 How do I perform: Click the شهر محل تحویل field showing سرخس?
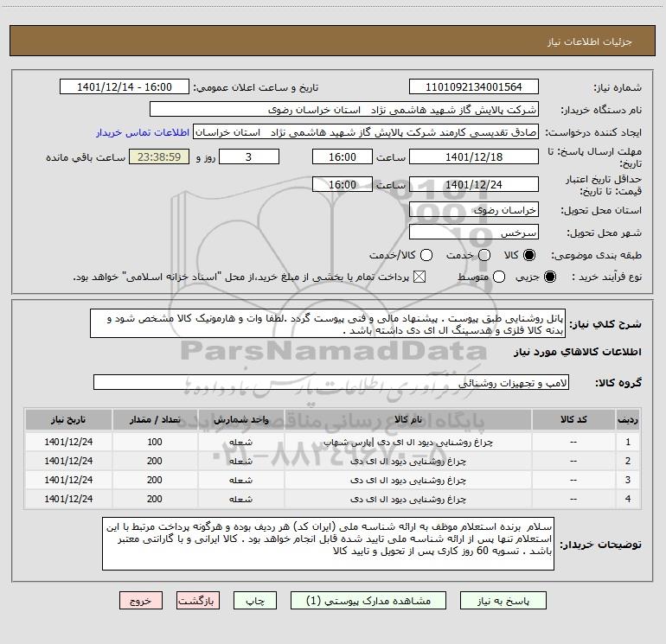pos(473,233)
